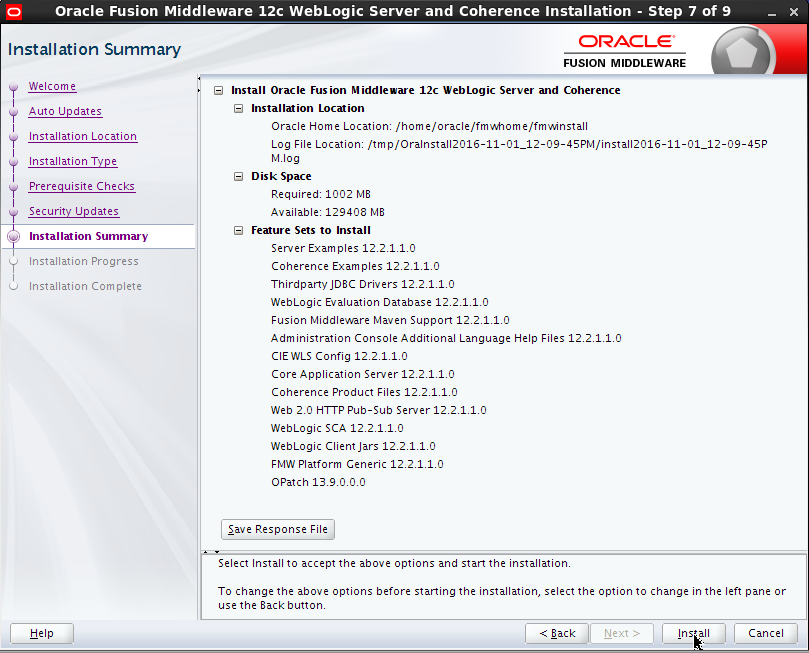Open the Installation Type step

(73, 161)
